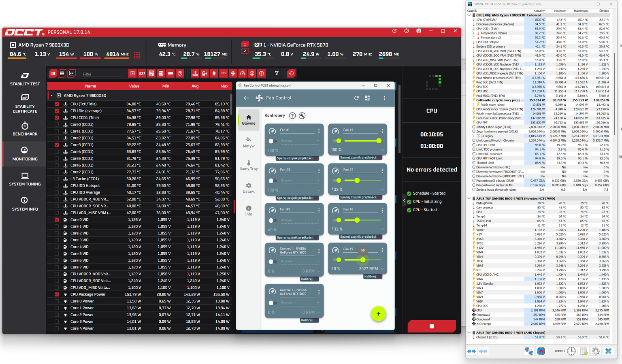Image resolution: width=622 pixels, height=364 pixels.
Task: Click the help icon next to Kontrolery
Action: [292, 115]
